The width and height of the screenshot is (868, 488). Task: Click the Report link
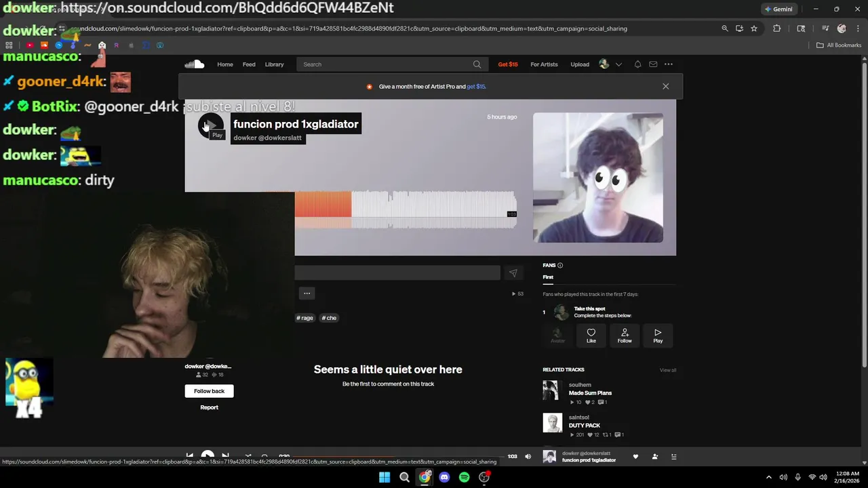pos(209,407)
